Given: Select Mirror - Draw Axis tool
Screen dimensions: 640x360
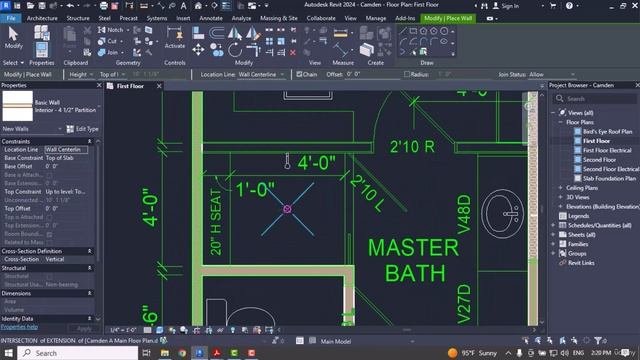Looking at the screenshot, I should click(x=252, y=33).
